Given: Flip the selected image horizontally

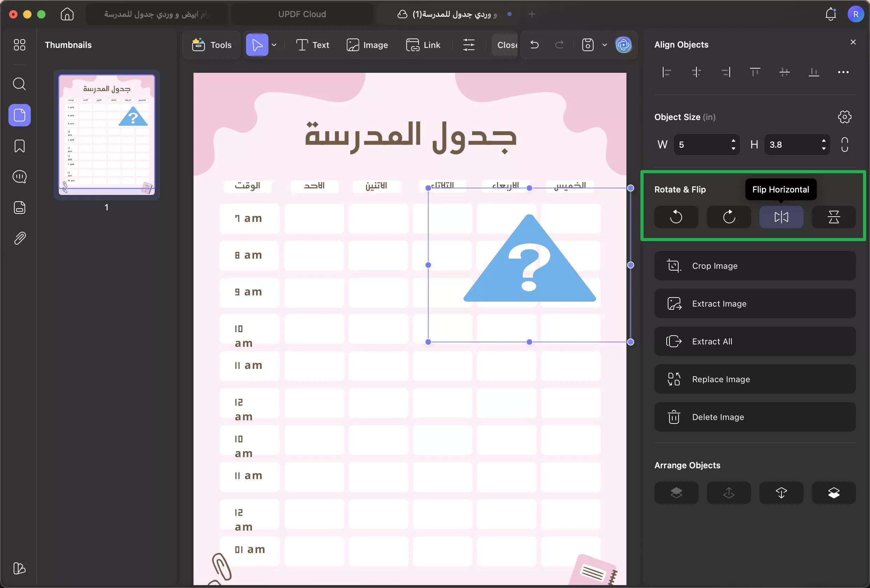Looking at the screenshot, I should click(781, 217).
